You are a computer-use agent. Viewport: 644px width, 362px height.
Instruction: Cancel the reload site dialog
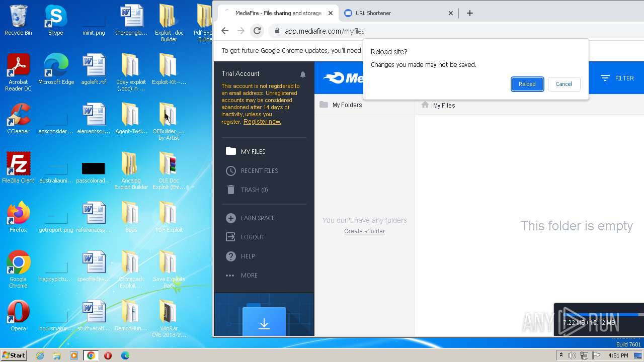(x=563, y=84)
